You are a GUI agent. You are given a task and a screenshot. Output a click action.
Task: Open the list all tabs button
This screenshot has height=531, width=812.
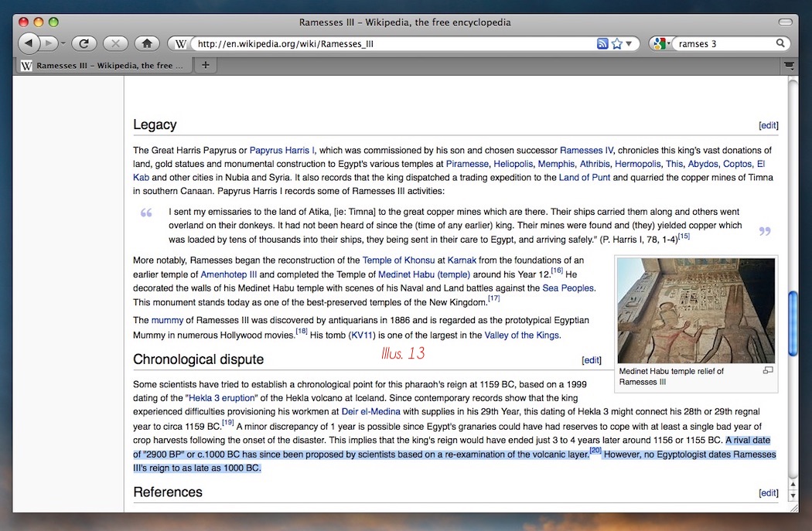[x=789, y=65]
